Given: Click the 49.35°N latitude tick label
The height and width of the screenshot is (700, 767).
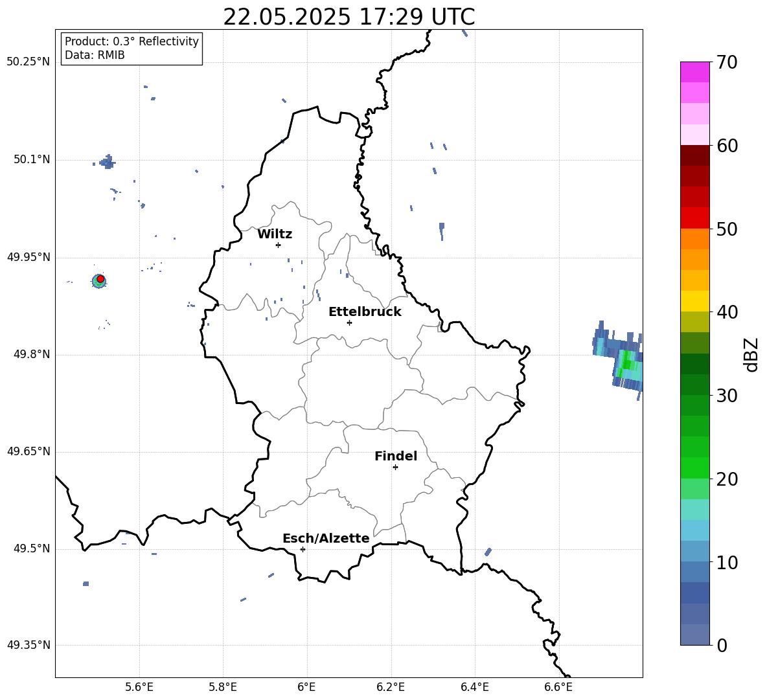Looking at the screenshot, I should [x=29, y=645].
